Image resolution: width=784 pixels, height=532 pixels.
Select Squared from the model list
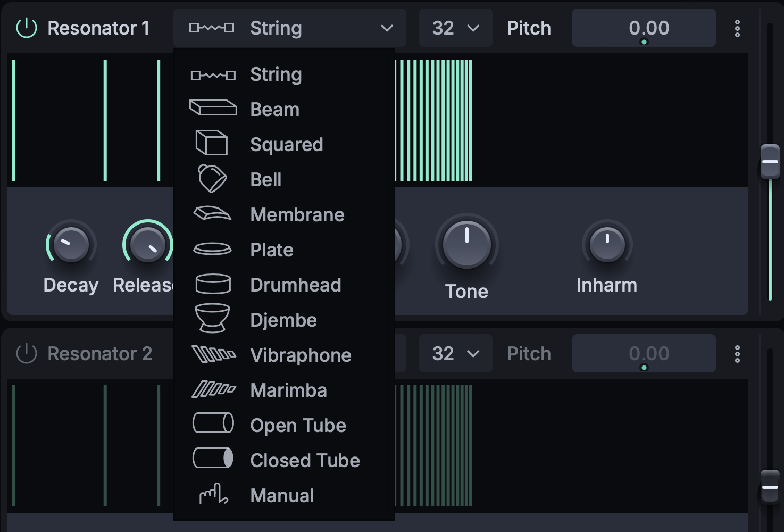point(284,145)
